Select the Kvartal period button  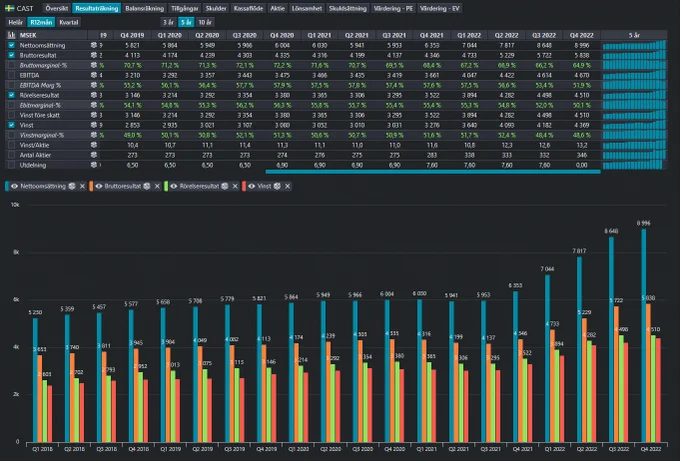point(69,22)
